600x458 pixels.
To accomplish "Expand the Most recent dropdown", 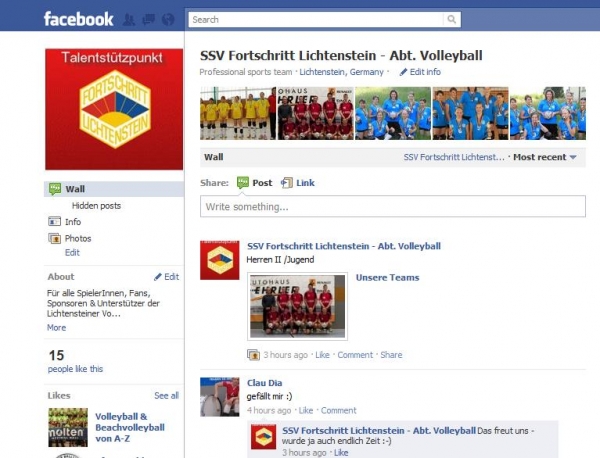I will (545, 157).
